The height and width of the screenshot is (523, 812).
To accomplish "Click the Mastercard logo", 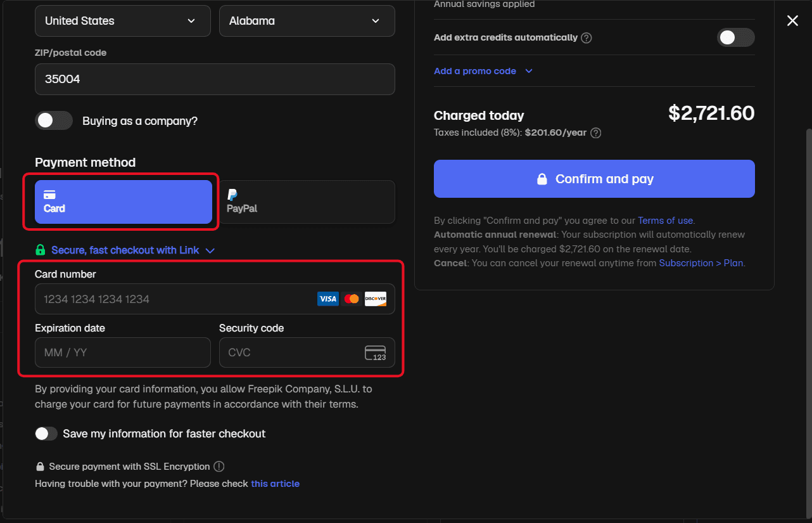I will coord(352,299).
